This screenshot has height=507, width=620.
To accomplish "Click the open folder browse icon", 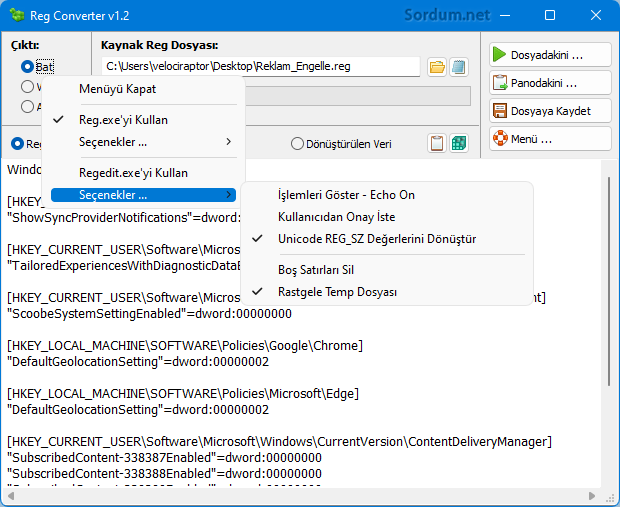I will pos(436,67).
